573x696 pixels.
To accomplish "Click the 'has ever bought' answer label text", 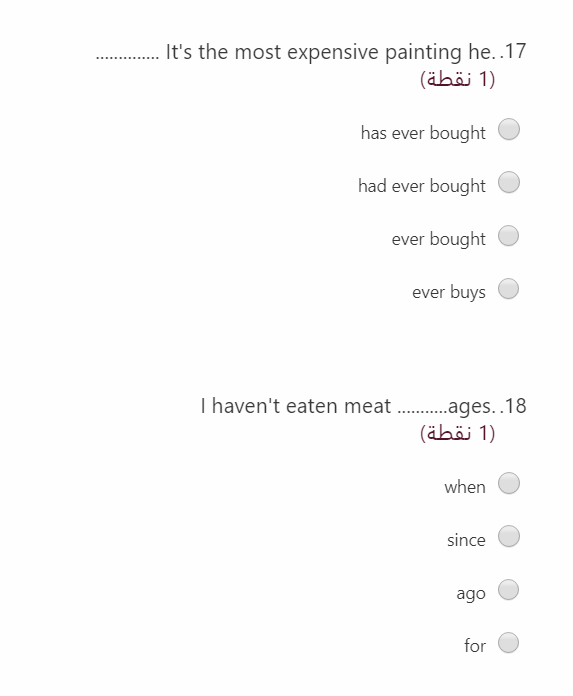I will click(x=423, y=133).
